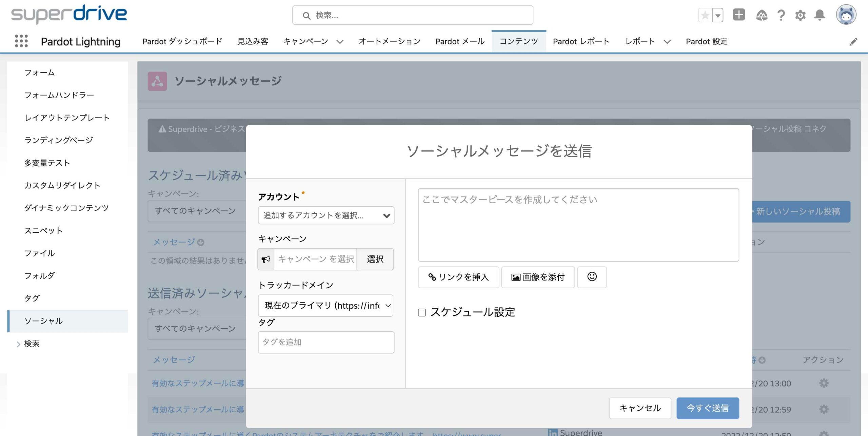Click the Social Messages page icon
The width and height of the screenshot is (868, 436).
click(157, 81)
